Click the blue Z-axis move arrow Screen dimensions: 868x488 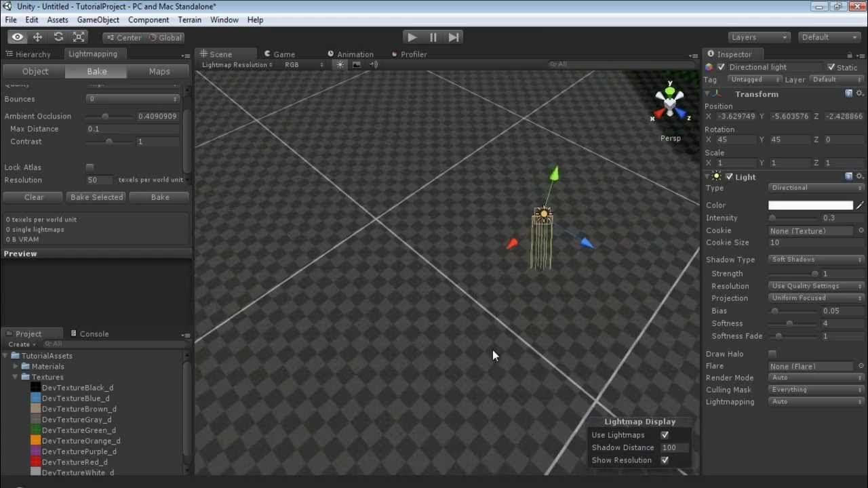tap(587, 243)
